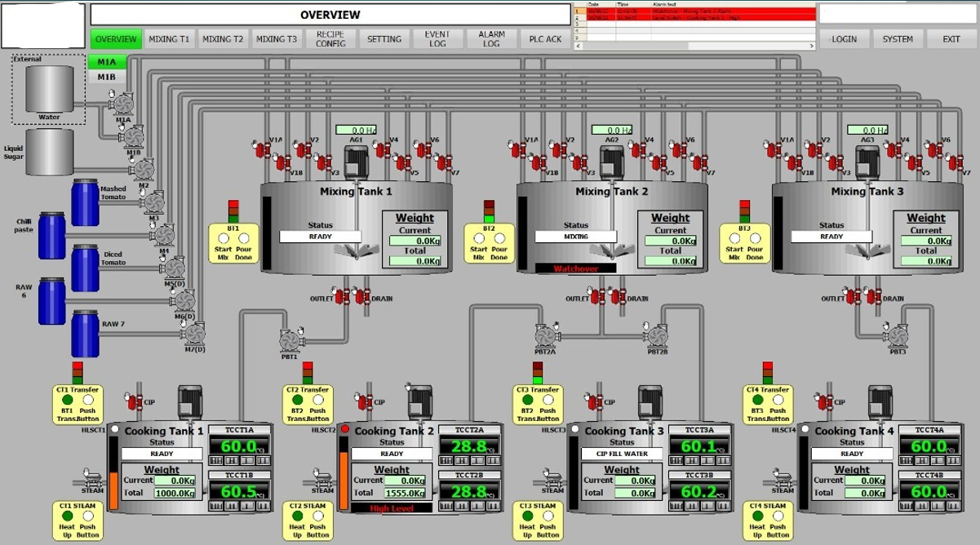Screen dimensions: 980x545
Task: Open the MIXING T2 tab
Action: point(223,39)
